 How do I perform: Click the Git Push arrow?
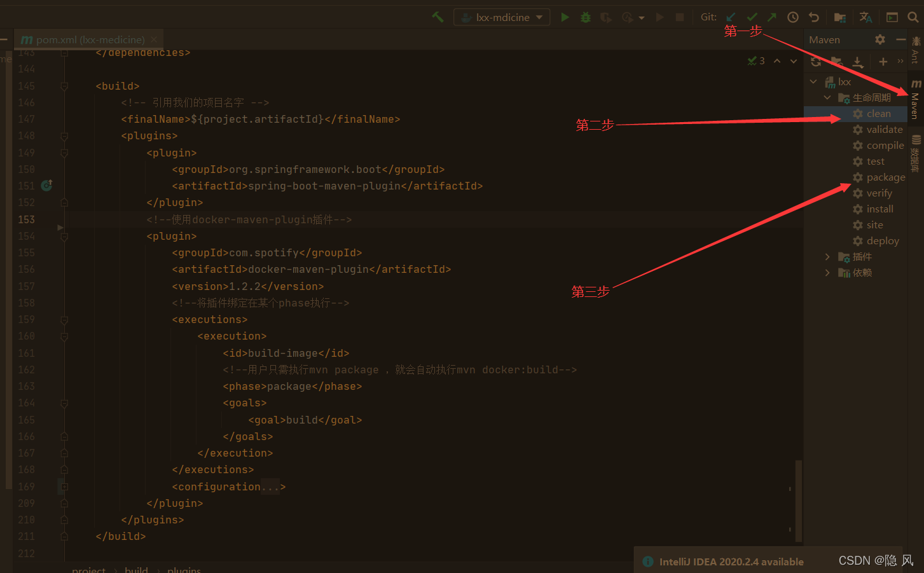pyautogui.click(x=772, y=17)
